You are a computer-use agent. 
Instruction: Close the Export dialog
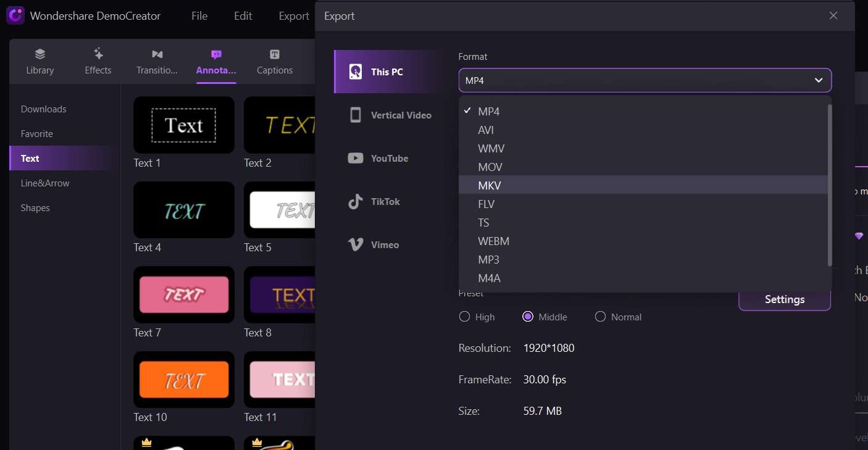coord(833,15)
